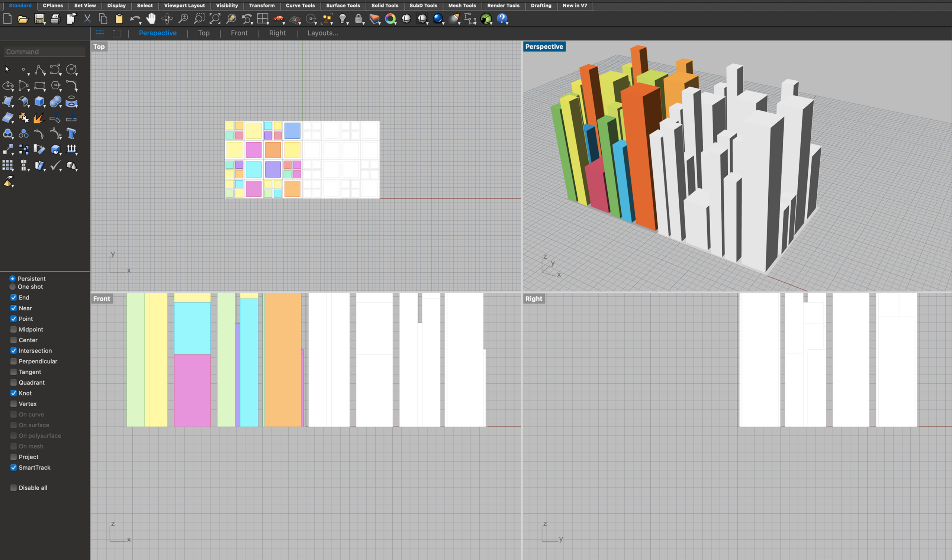This screenshot has height=560, width=952.
Task: Click inside the Command input field
Action: (45, 52)
